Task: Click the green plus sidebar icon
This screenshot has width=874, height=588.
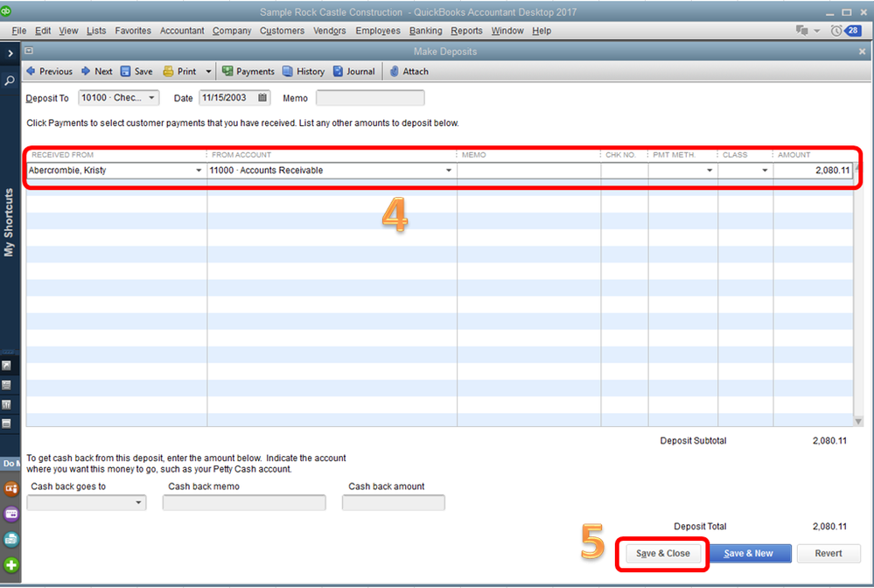Action: coord(11,565)
